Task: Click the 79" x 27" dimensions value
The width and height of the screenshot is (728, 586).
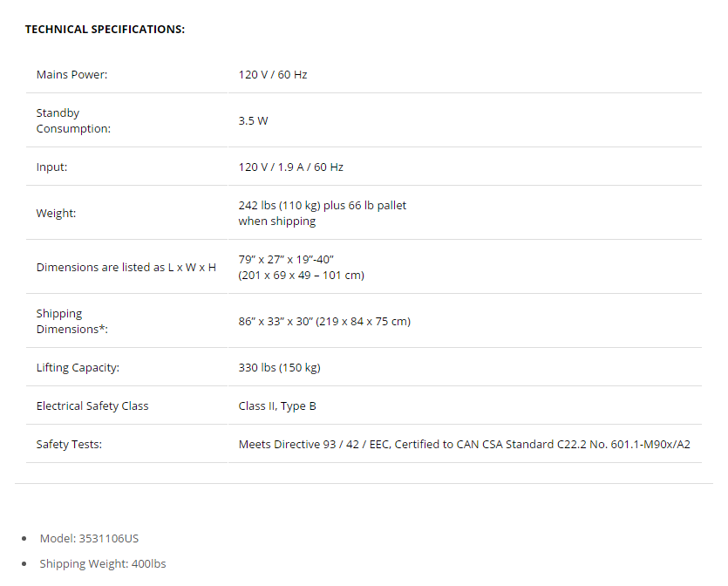Action: (x=302, y=268)
